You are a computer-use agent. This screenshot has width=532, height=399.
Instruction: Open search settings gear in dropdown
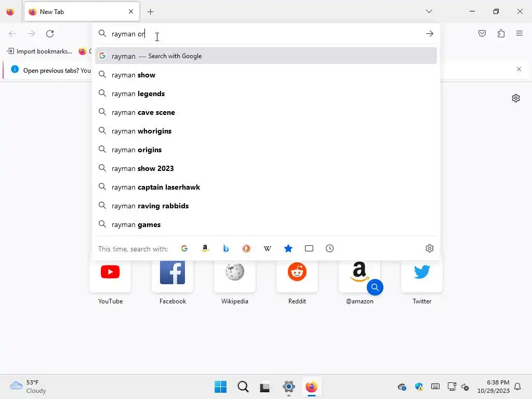tap(430, 248)
